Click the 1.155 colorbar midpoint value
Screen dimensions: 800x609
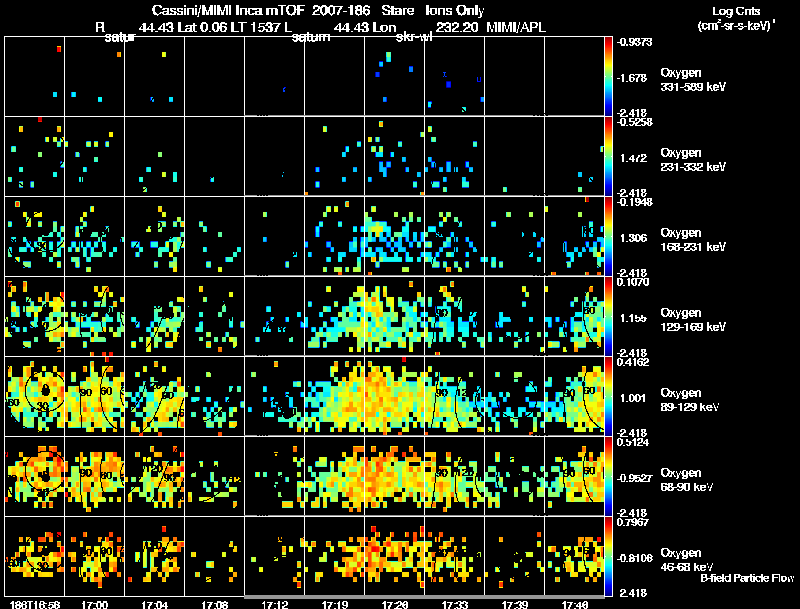633,318
